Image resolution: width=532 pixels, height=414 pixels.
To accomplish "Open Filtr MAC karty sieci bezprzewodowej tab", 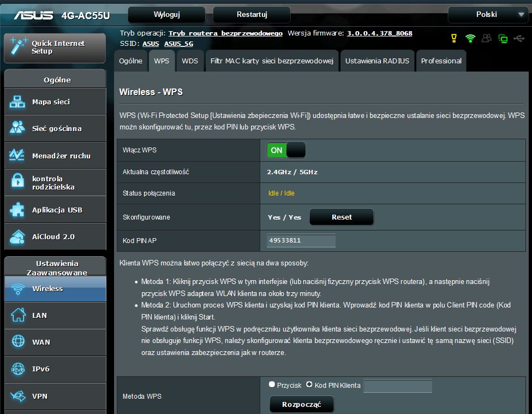I will [x=272, y=61].
